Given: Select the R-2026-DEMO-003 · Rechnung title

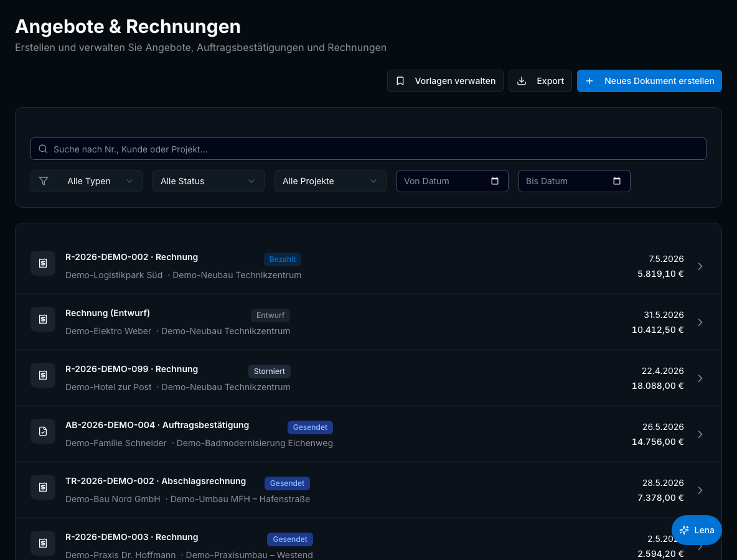Looking at the screenshot, I should [131, 537].
